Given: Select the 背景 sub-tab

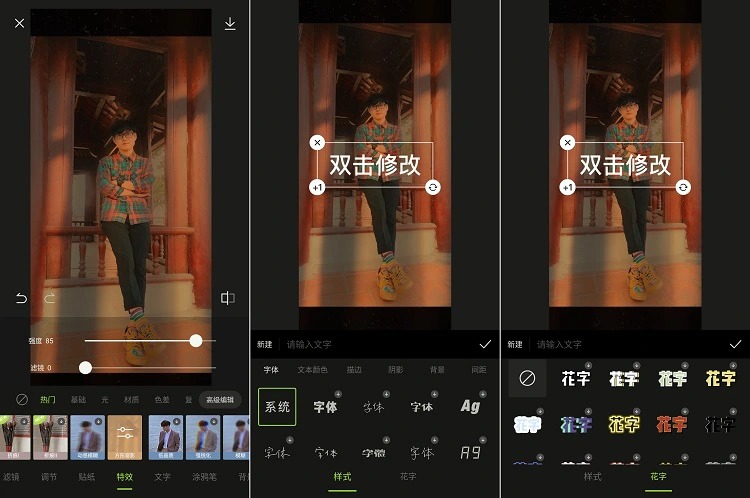Looking at the screenshot, I should click(x=437, y=369).
